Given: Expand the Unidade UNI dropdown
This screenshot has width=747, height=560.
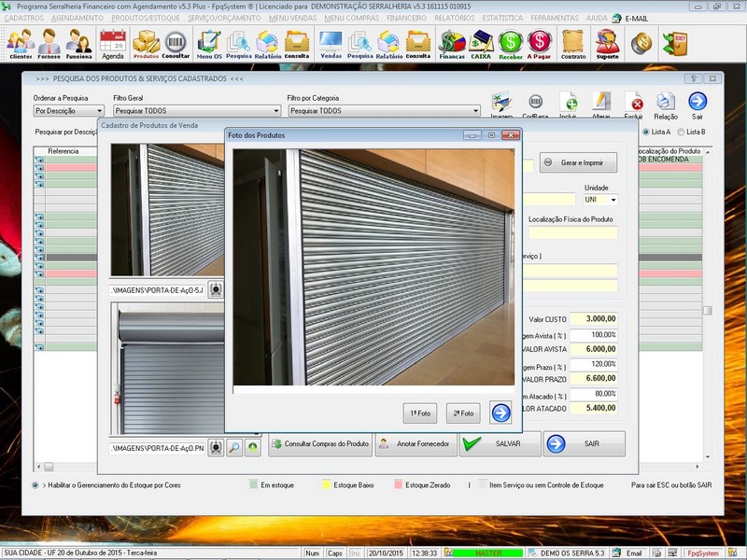Looking at the screenshot, I should click(x=613, y=200).
